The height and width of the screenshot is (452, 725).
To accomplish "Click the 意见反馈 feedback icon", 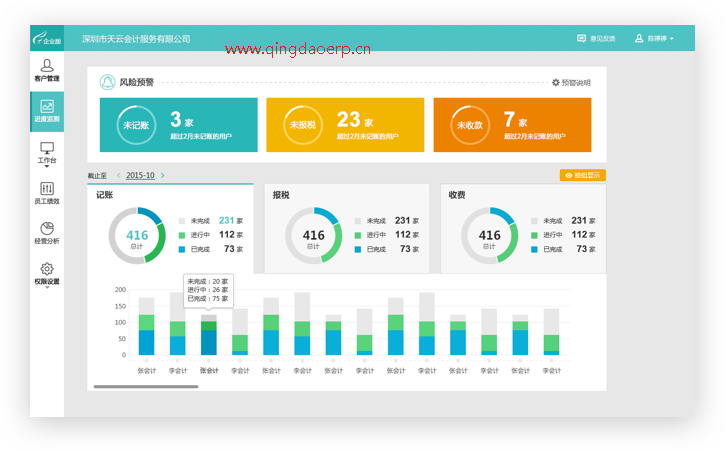I will [582, 38].
